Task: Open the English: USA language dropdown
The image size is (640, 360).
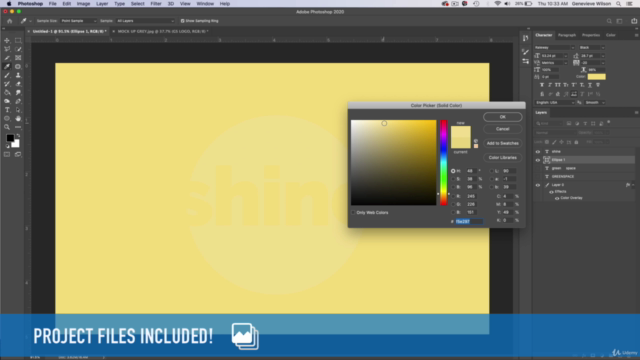Action: (554, 102)
